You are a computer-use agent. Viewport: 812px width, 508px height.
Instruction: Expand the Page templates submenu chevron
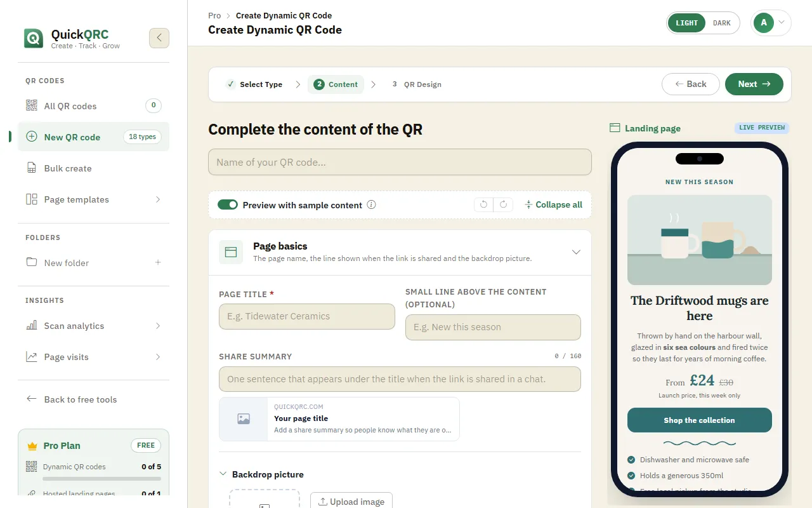tap(158, 199)
